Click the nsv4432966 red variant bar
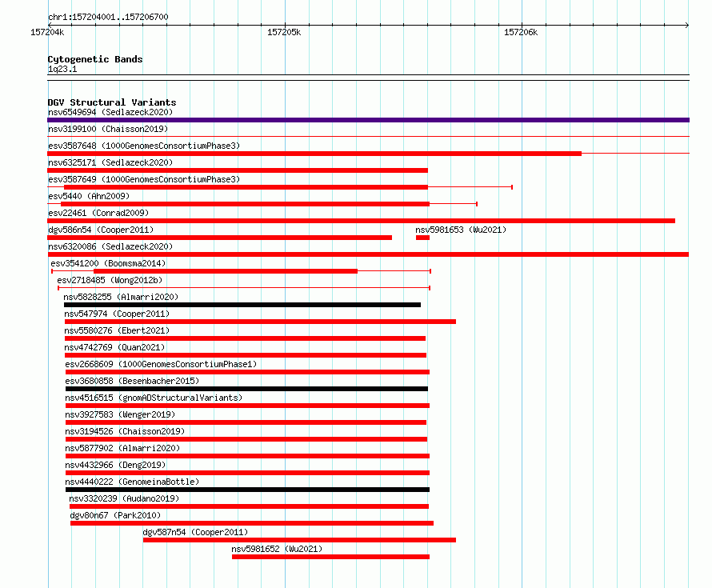Image resolution: width=712 pixels, height=588 pixels. [x=247, y=473]
